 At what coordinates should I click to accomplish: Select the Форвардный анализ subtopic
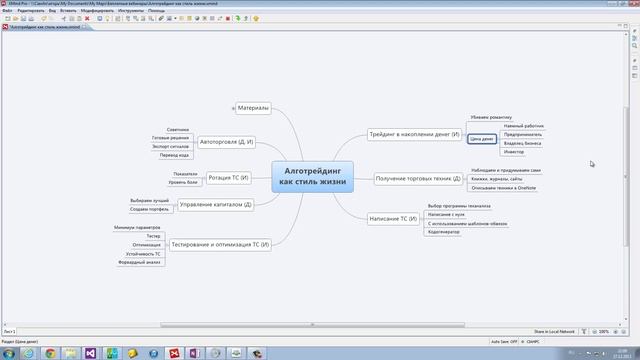click(139, 262)
